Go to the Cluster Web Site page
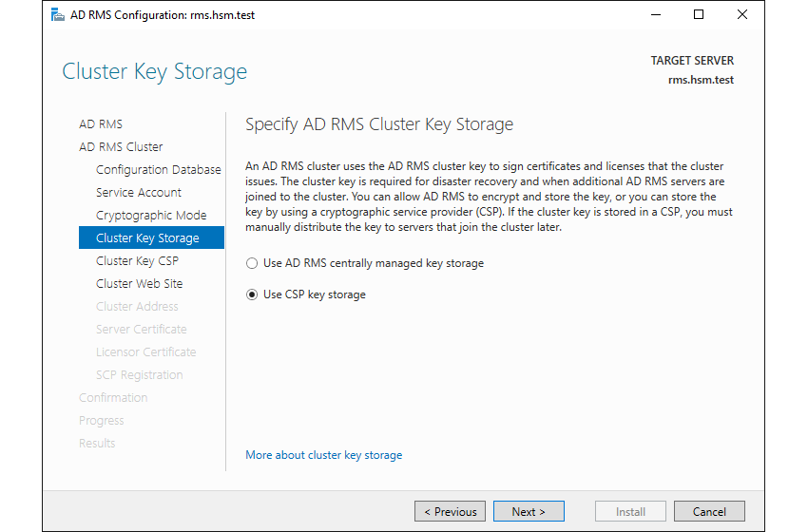 point(139,283)
